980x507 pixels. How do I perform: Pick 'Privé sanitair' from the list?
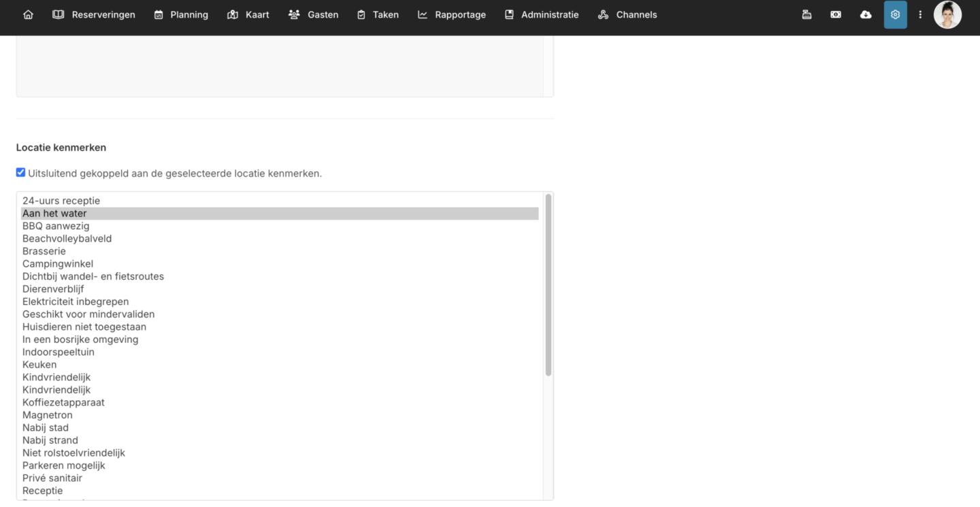click(x=52, y=478)
